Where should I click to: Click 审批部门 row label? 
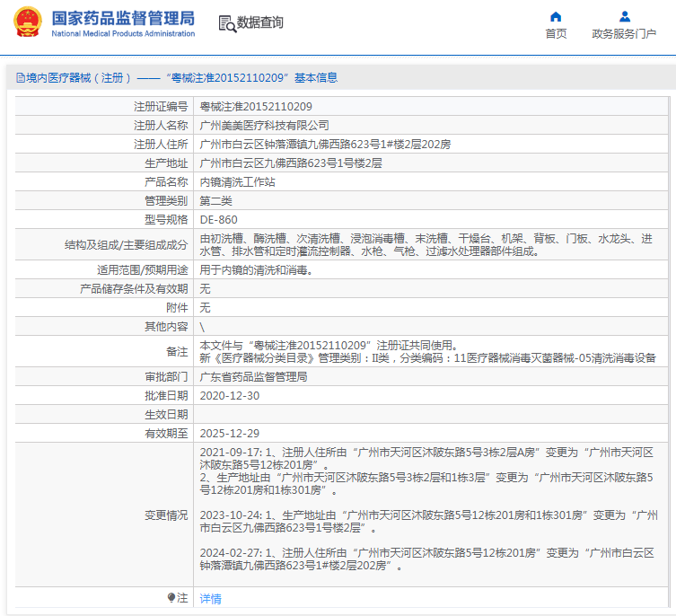[166, 377]
